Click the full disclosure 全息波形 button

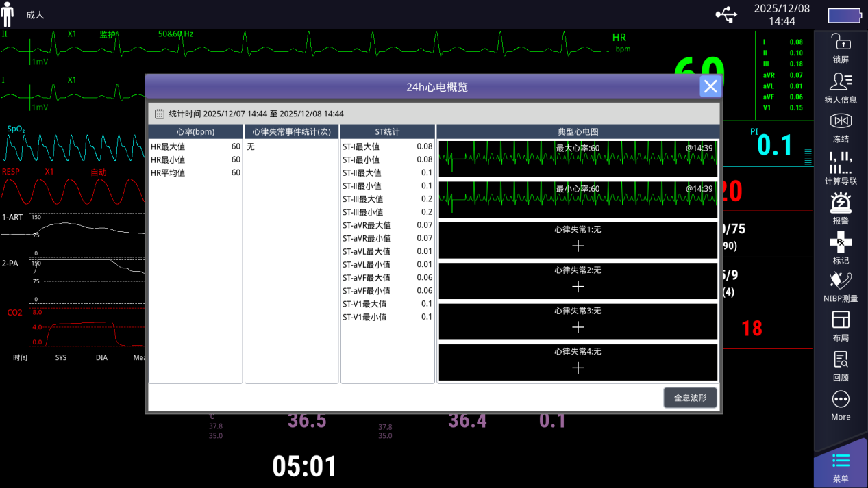[690, 398]
